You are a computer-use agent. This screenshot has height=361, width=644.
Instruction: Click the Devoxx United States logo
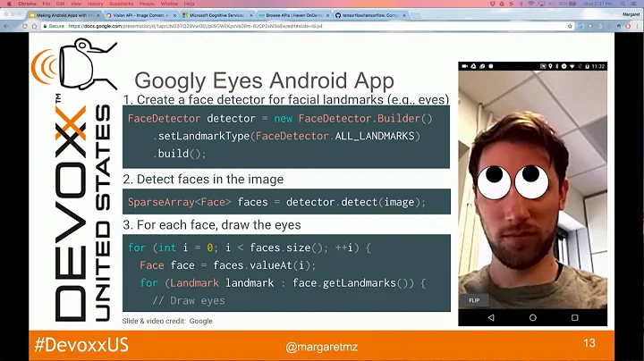point(75,180)
